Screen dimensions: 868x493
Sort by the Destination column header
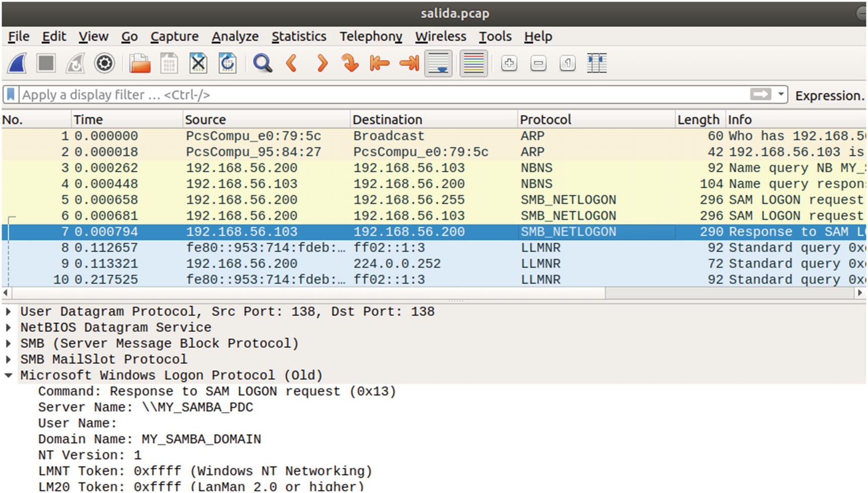[434, 119]
